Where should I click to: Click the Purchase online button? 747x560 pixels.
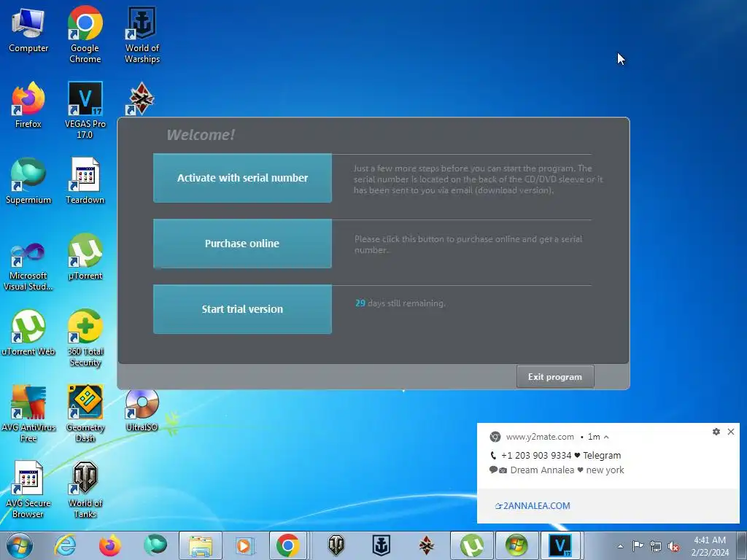coord(242,244)
